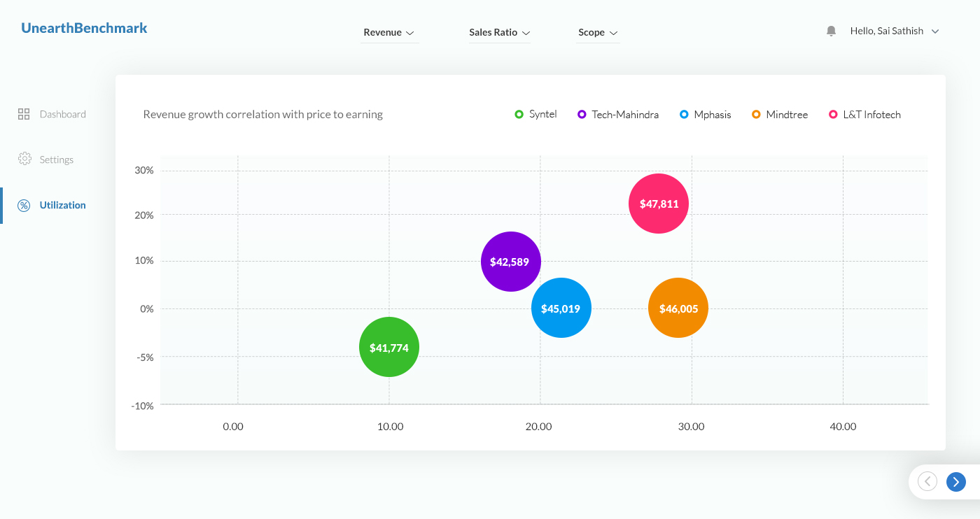Screen dimensions: 980x519
Task: Open the Dashboard sidebar item
Action: [62, 114]
